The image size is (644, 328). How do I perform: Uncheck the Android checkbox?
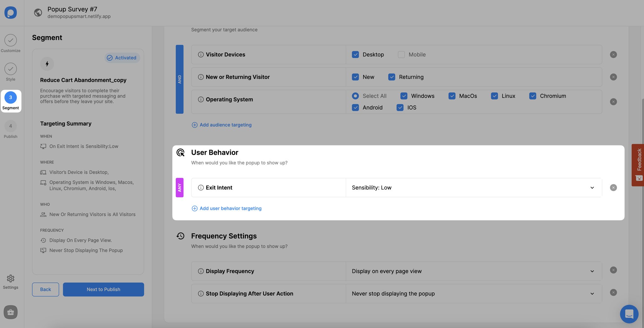point(355,107)
